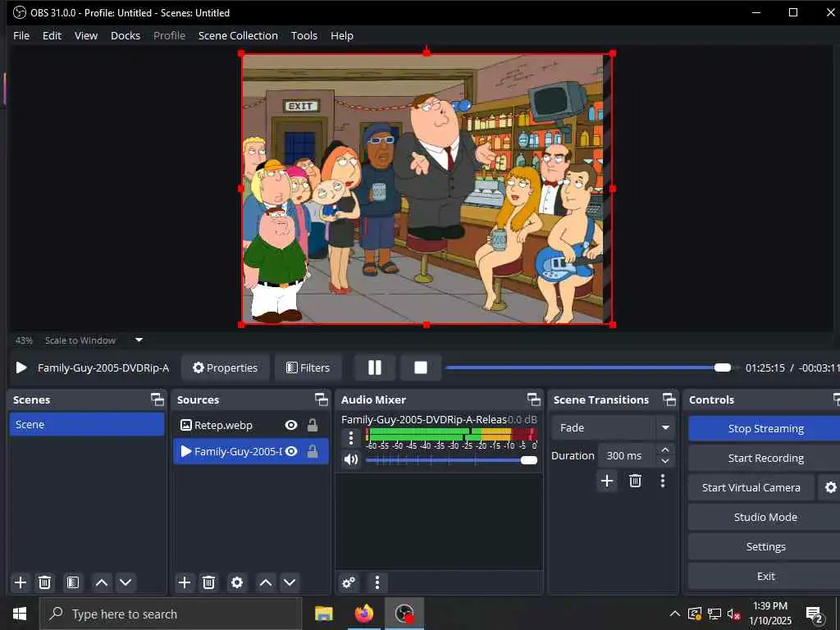
Task: Lock the Retep.webp source
Action: point(313,425)
